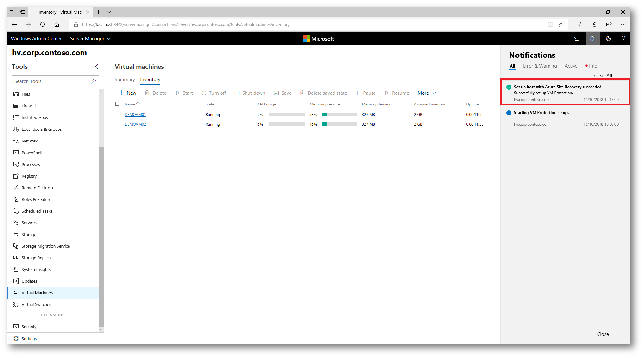Image resolution: width=644 pixels, height=358 pixels.
Task: Filter notifications by Active
Action: 571,66
